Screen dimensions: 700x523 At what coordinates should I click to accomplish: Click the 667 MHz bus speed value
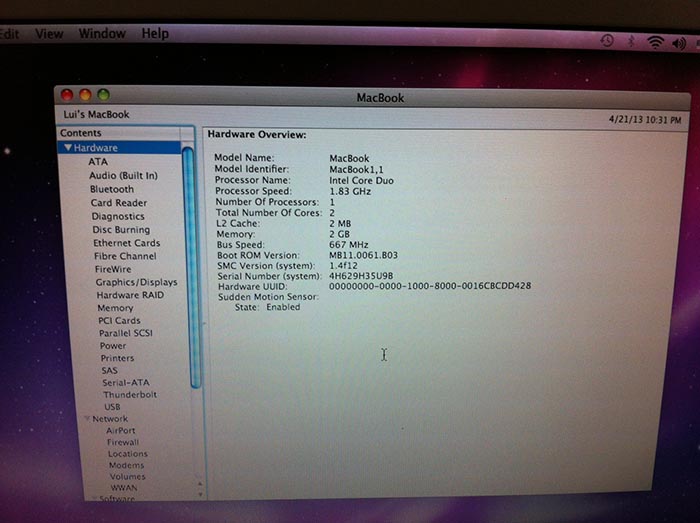point(349,245)
